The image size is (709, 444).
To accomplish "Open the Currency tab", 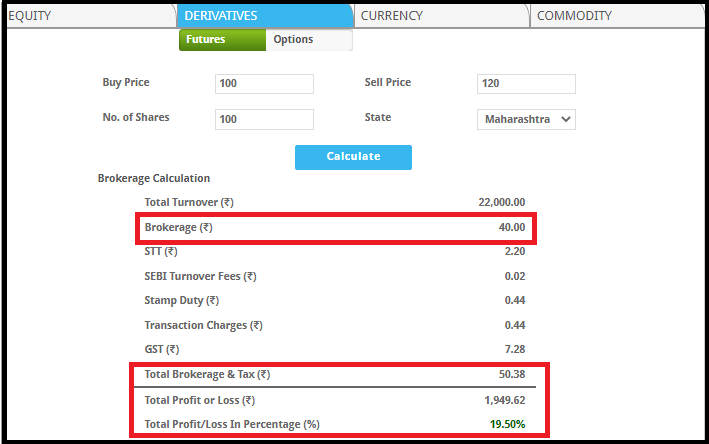I will [x=392, y=16].
